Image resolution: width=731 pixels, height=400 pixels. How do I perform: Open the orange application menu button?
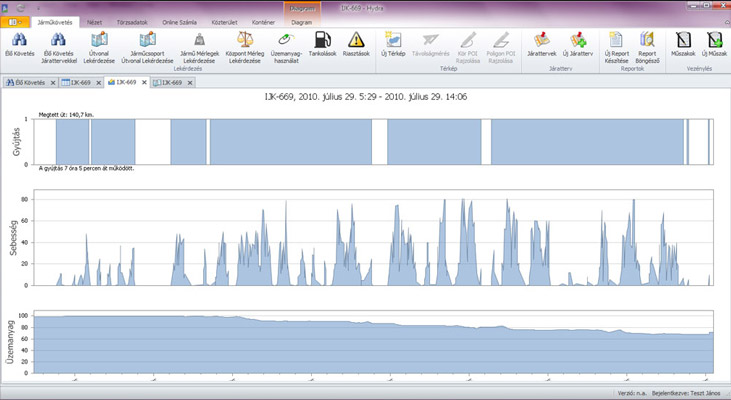point(15,22)
